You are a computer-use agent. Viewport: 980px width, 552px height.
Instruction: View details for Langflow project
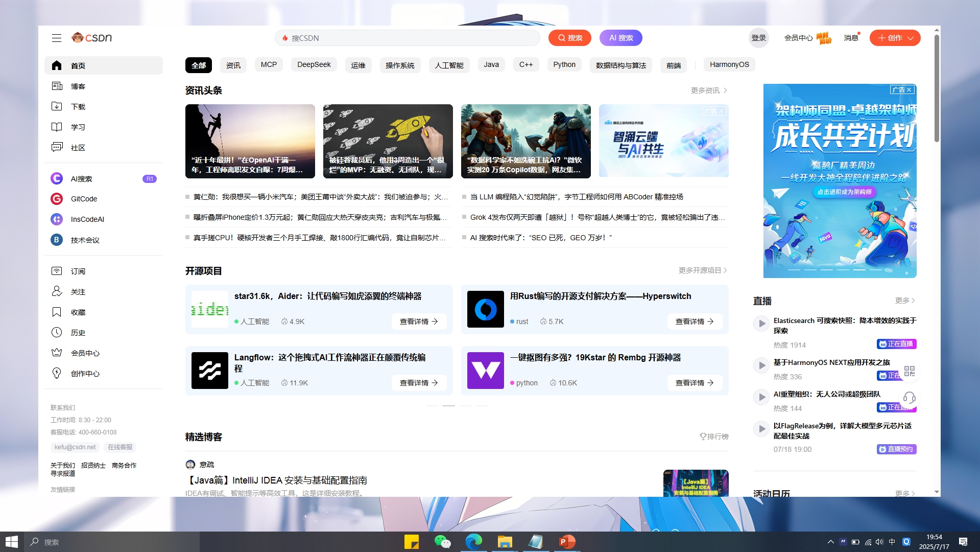[x=419, y=383]
